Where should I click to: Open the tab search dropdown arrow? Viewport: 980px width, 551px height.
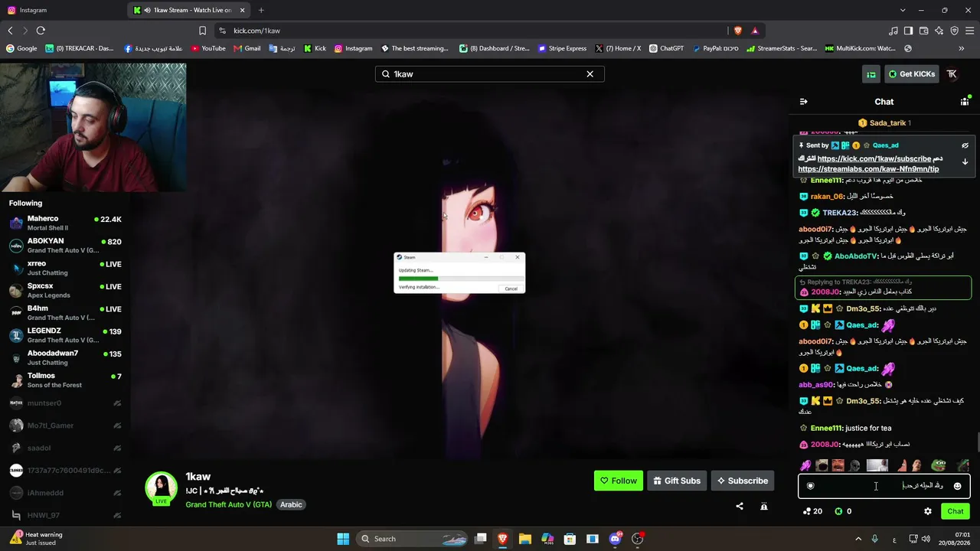(903, 10)
